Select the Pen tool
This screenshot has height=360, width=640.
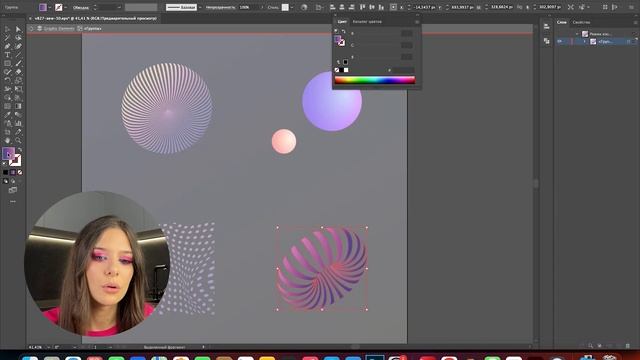tap(7, 46)
